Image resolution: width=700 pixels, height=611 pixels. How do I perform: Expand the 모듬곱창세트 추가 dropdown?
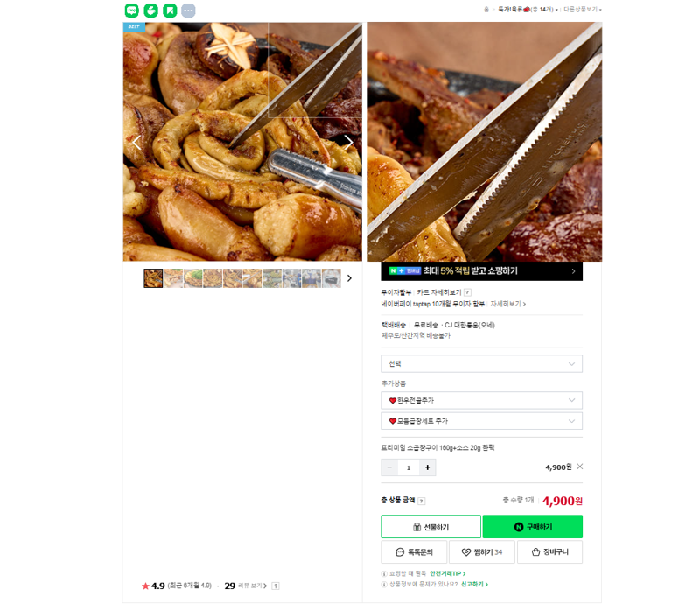pyautogui.click(x=482, y=421)
